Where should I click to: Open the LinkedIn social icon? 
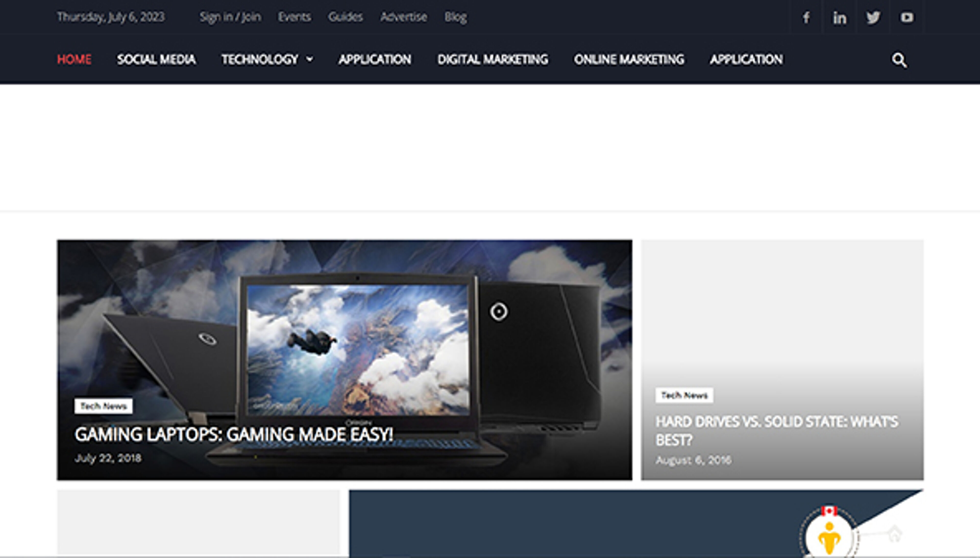pos(839,18)
